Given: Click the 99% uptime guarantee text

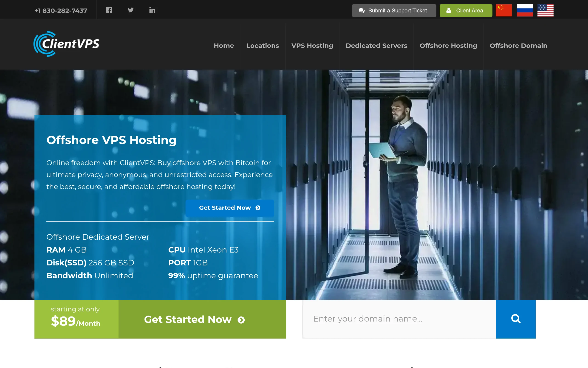Looking at the screenshot, I should pyautogui.click(x=213, y=276).
